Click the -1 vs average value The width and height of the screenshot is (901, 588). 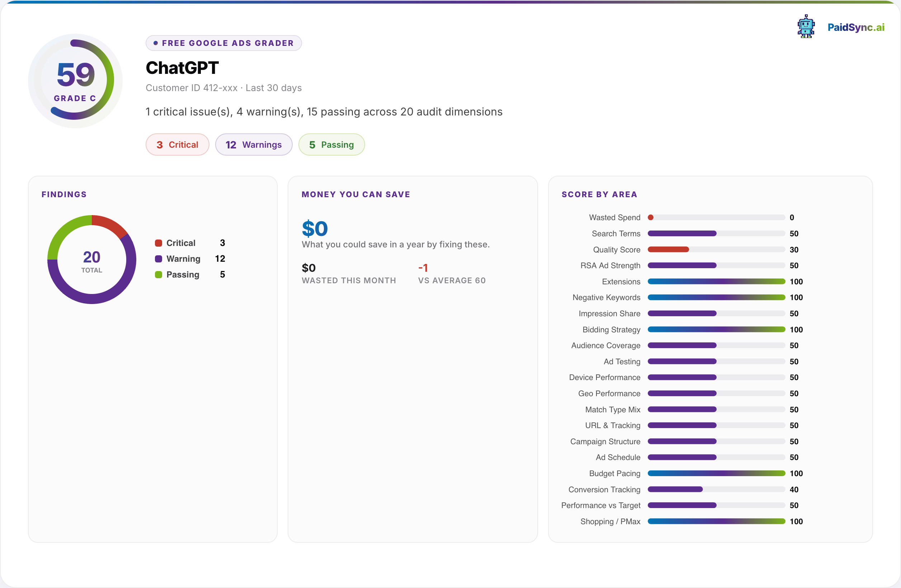(423, 268)
